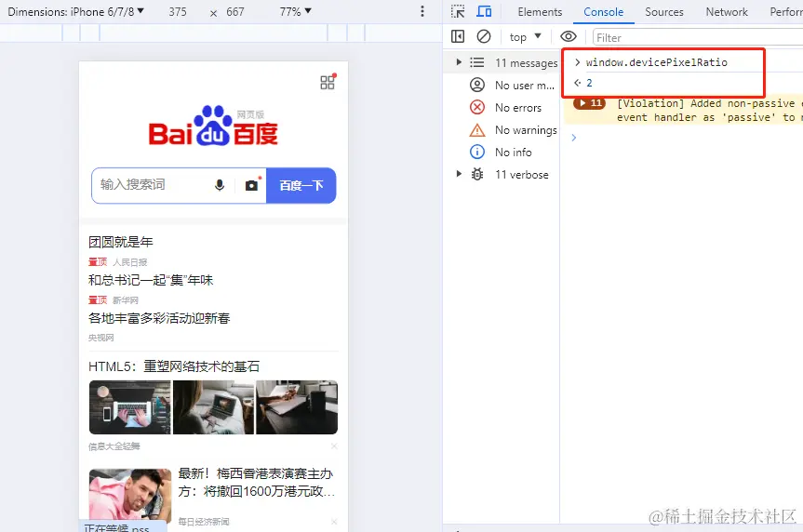
Task: Click the console prompt input line
Action: [x=687, y=138]
